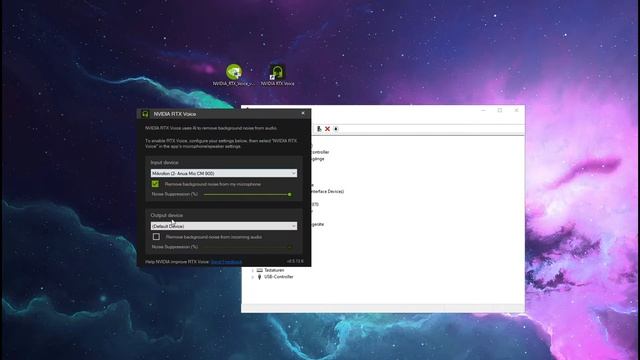
Task: Click the update driver icon in Device Manager toolbar
Action: 319,129
